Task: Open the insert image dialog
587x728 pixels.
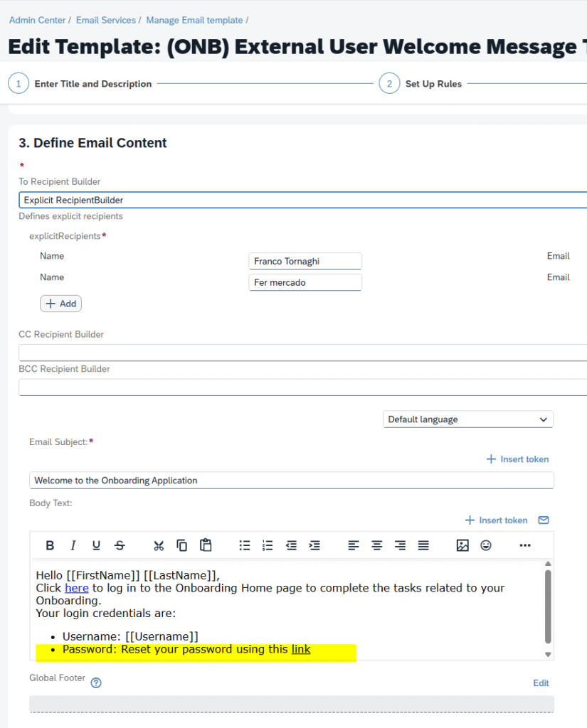Action: (462, 545)
